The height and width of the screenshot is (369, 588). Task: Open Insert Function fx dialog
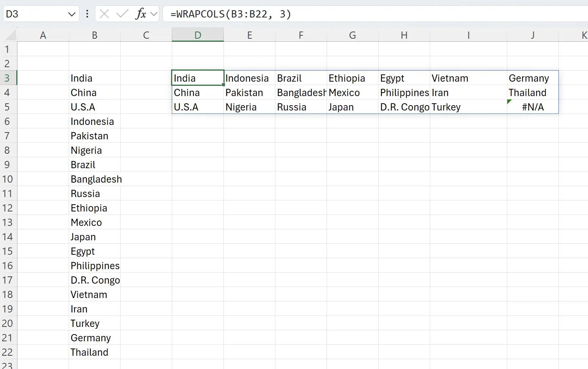coord(141,14)
